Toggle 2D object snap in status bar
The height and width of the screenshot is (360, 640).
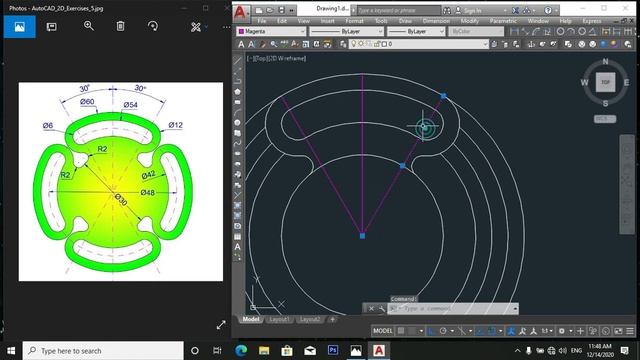pos(492,331)
